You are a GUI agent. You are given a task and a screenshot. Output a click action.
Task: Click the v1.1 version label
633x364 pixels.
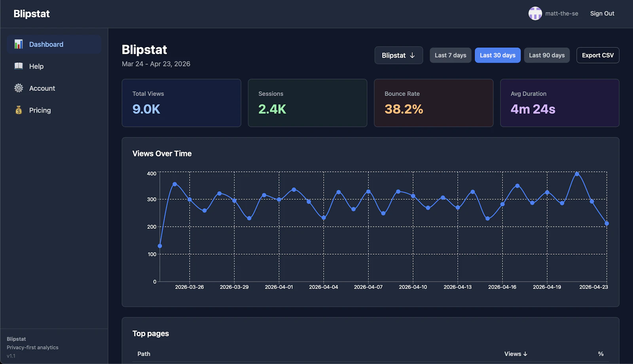coord(11,356)
